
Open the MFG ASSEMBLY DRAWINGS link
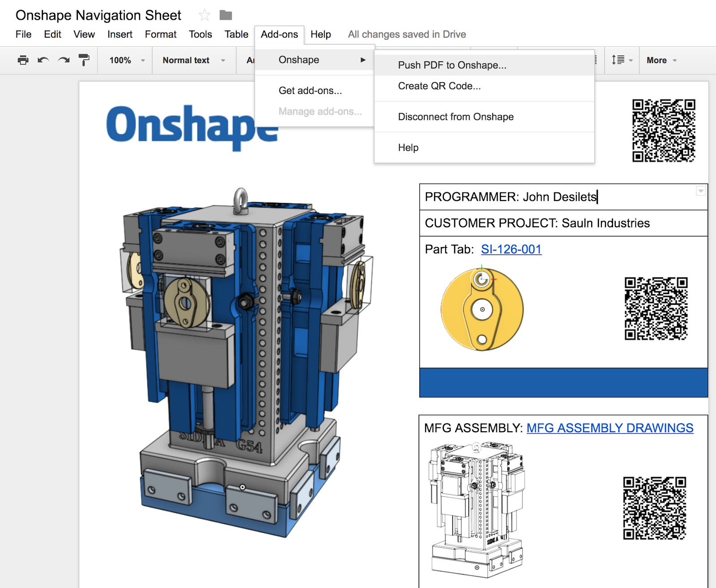[610, 428]
